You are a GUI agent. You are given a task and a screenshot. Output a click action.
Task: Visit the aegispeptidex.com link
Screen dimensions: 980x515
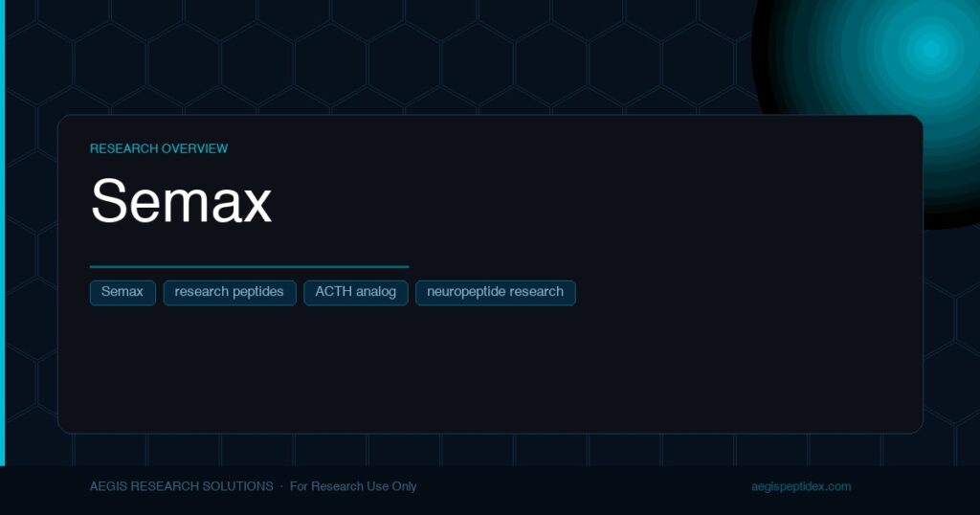tap(801, 486)
